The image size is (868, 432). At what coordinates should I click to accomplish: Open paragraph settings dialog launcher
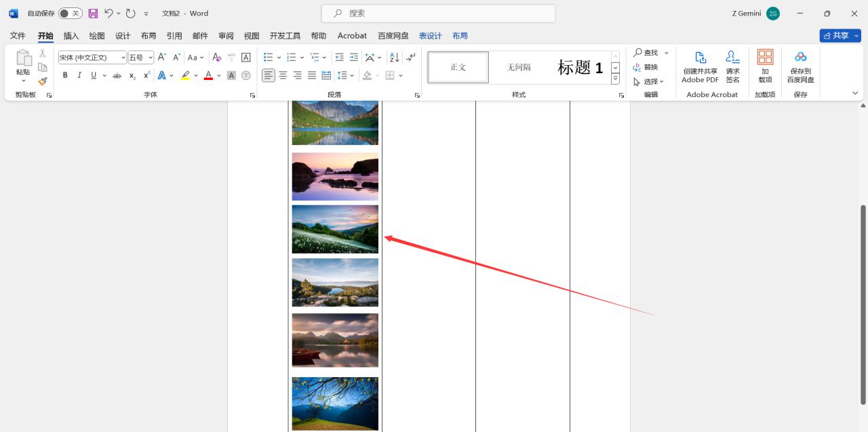tap(417, 96)
